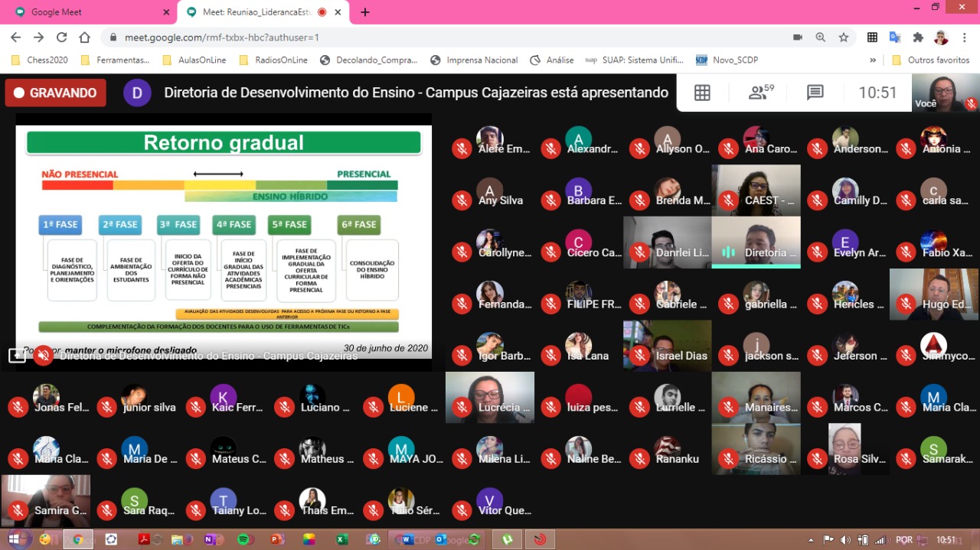Switch to the Google Meet tab

click(84, 12)
